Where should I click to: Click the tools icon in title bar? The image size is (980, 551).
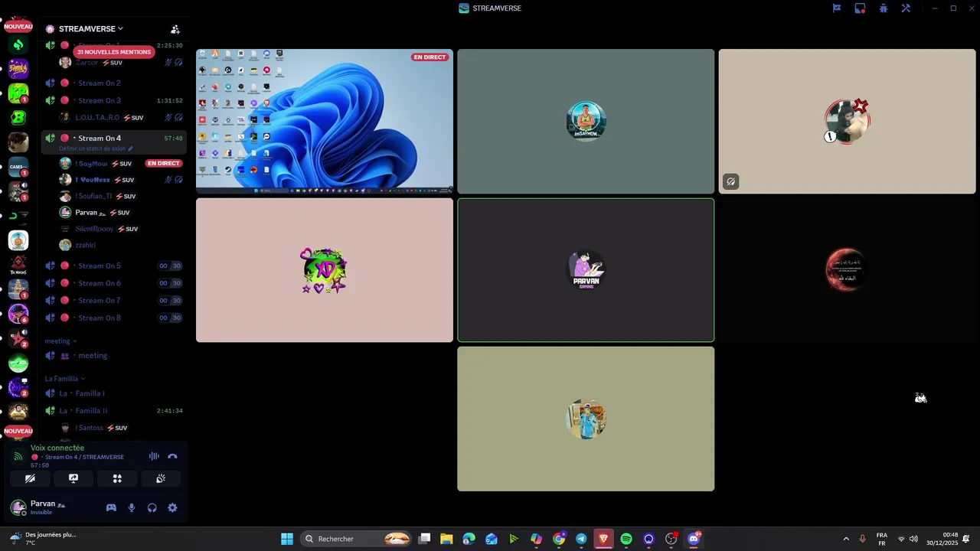coord(906,8)
